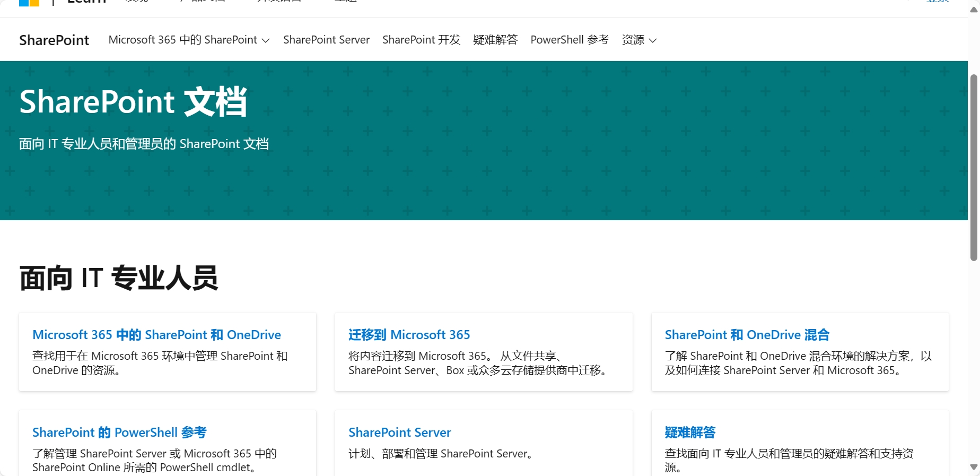The width and height of the screenshot is (980, 476).
Task: Open the SharePoint 开发 nav item
Action: (x=421, y=40)
